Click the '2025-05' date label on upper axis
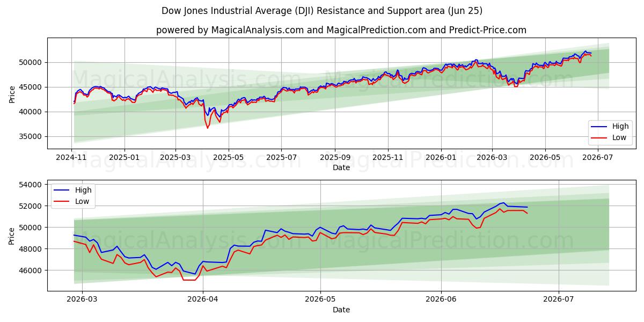 pos(229,158)
